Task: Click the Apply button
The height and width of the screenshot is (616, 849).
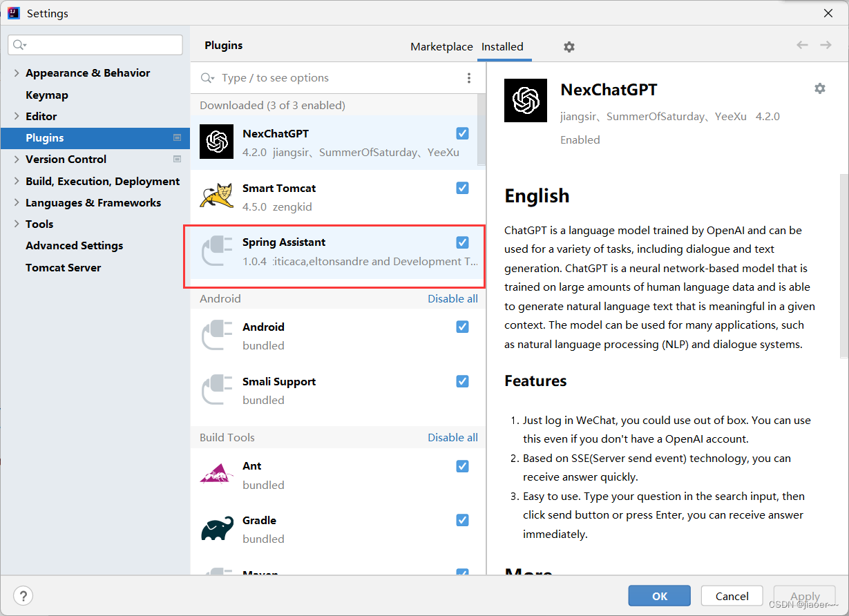Action: (x=805, y=596)
